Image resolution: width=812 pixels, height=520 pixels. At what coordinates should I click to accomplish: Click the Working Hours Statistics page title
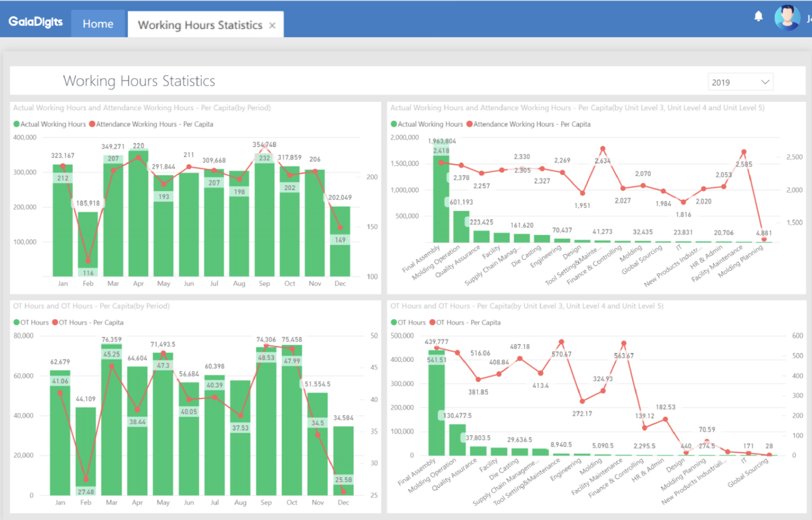tap(139, 81)
